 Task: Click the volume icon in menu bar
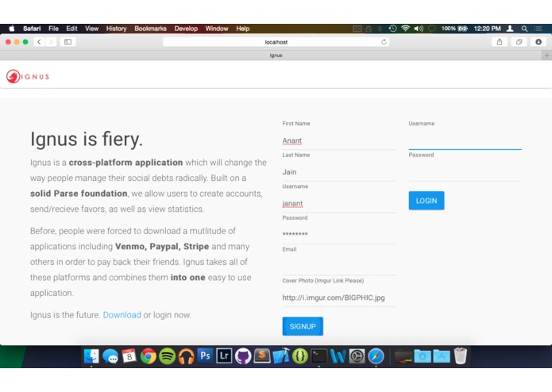pos(419,29)
